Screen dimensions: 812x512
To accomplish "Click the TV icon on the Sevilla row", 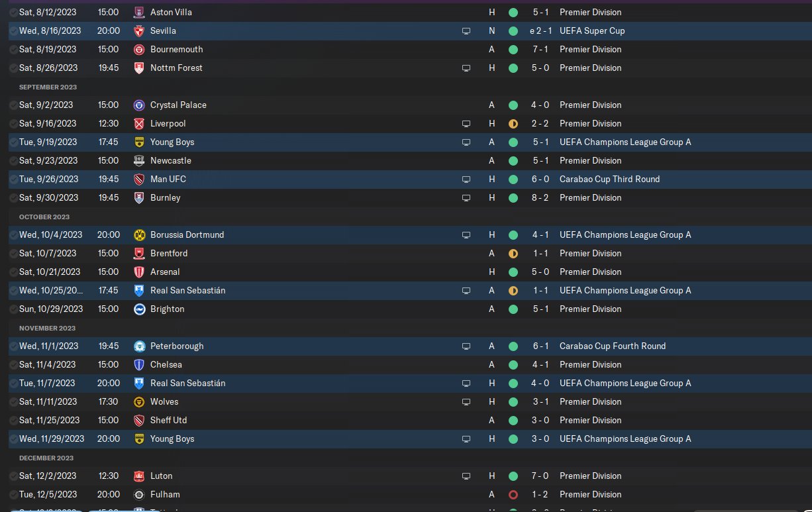I will [466, 30].
